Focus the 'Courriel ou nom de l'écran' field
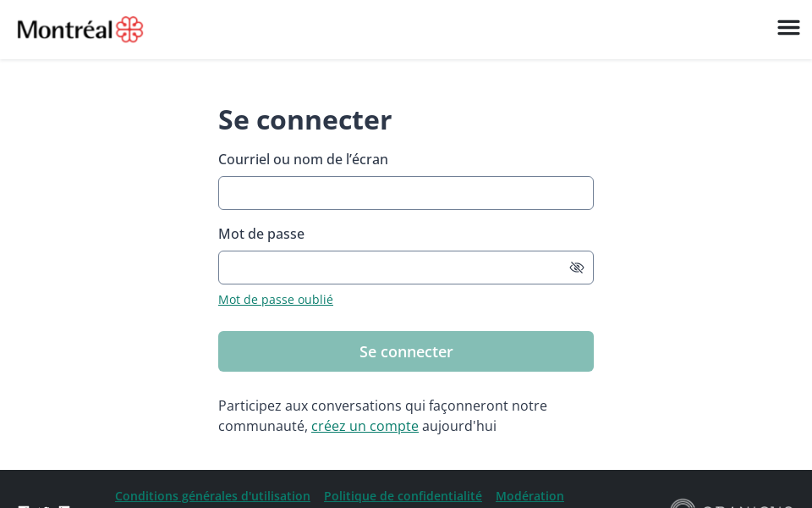Viewport: 812px width, 508px height. pos(406,193)
